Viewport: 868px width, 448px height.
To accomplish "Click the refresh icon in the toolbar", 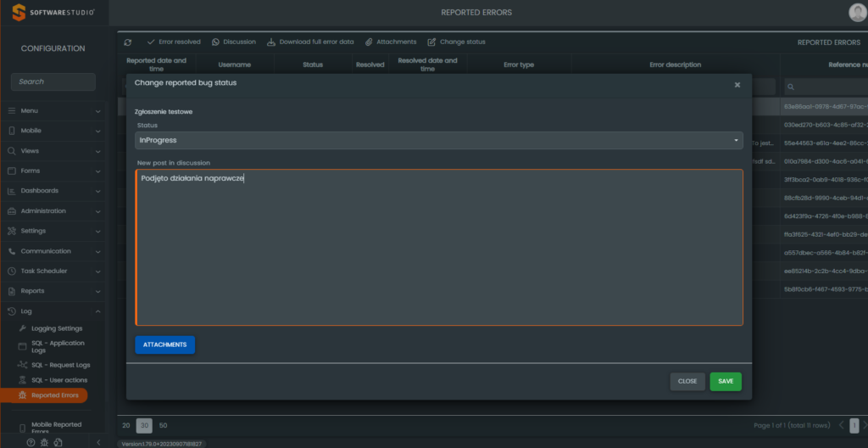I will coord(128,42).
